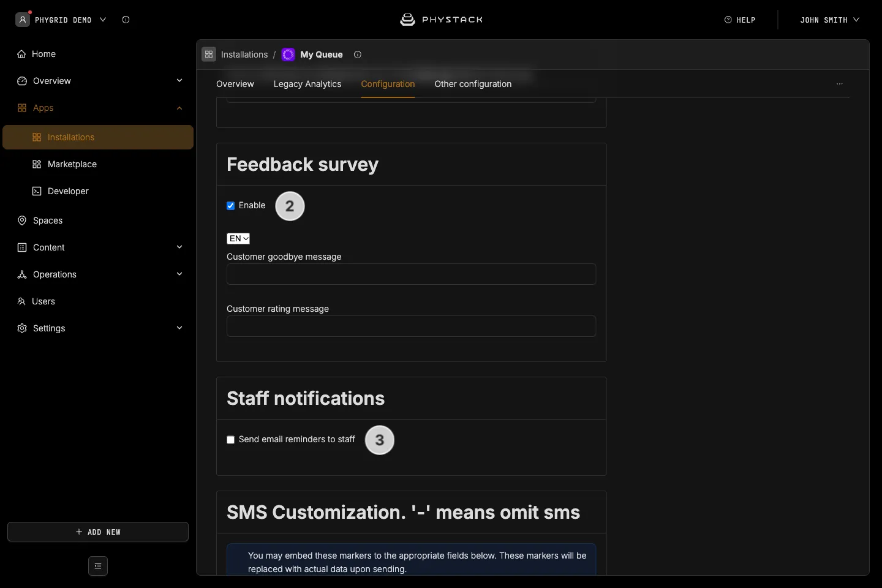The width and height of the screenshot is (882, 588).
Task: Open the Help link
Action: pos(740,20)
